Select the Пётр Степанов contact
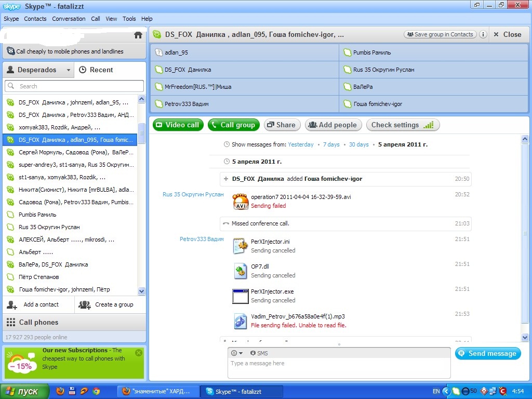 tap(70, 277)
